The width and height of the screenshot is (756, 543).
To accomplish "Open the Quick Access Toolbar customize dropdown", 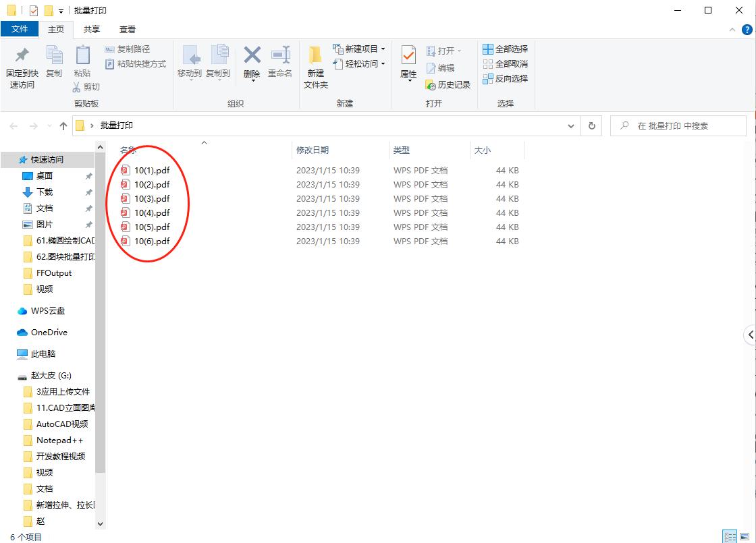I will click(x=61, y=11).
